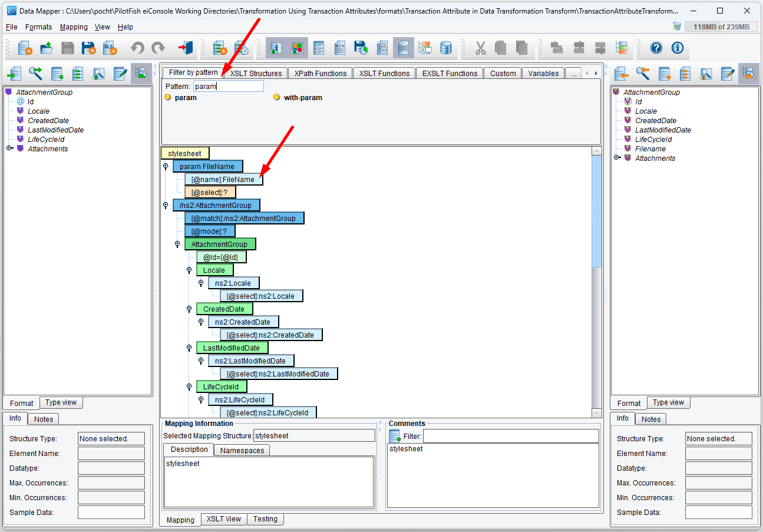
Task: Click the cut scissors icon
Action: click(480, 48)
